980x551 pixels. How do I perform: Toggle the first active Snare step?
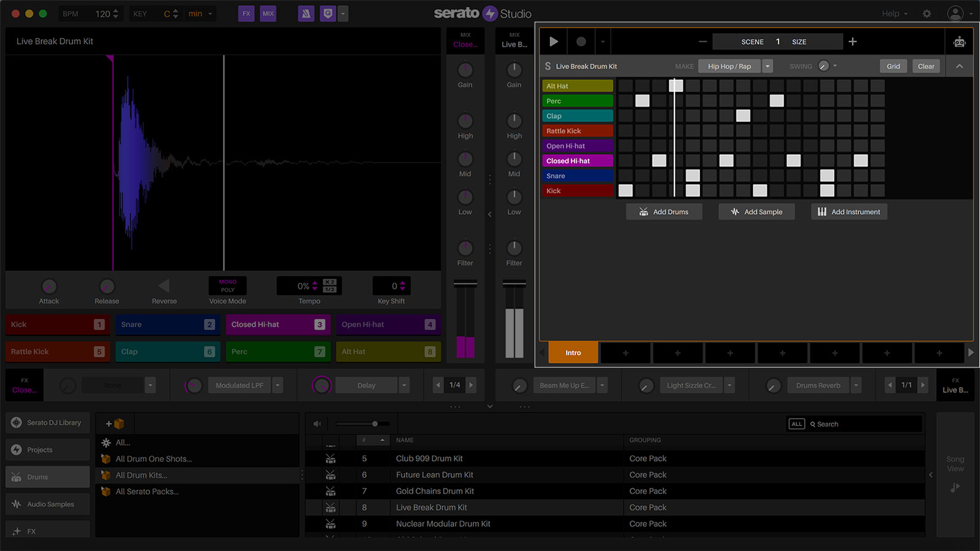(693, 176)
